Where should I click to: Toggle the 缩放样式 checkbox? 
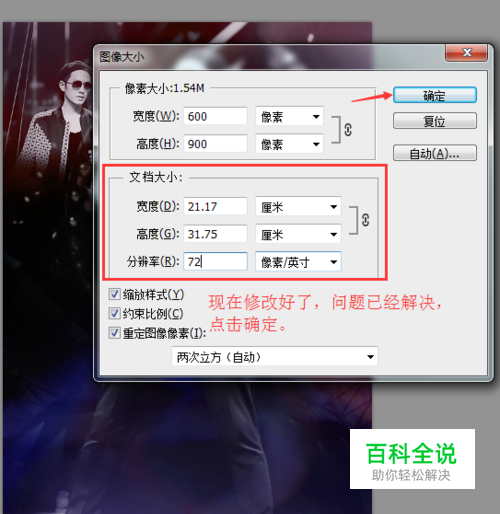(x=114, y=294)
